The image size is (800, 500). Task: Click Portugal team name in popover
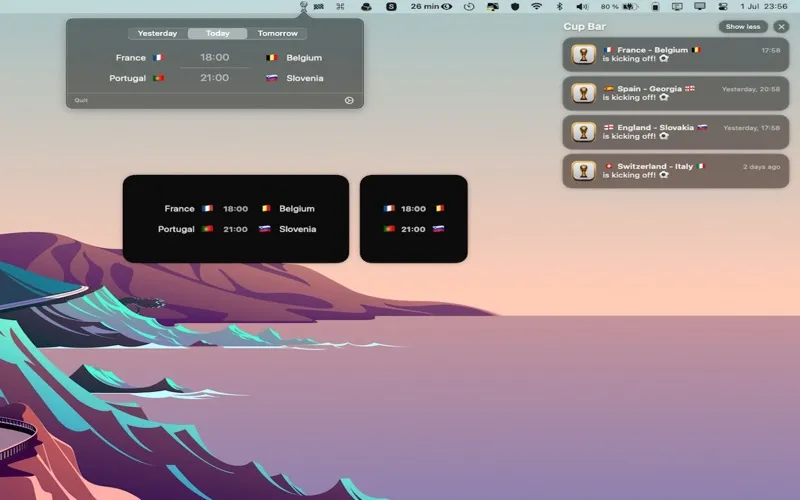coord(128,78)
